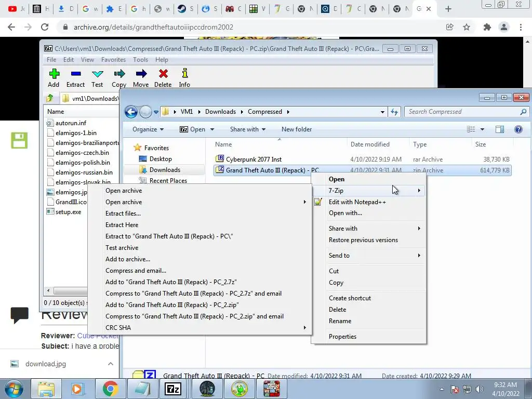532x399 pixels.
Task: Click the Chrome URL address bar
Action: coord(251,27)
